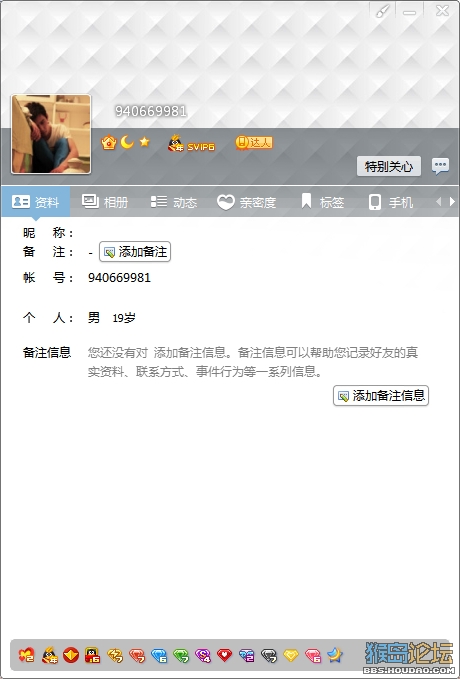Click the profile avatar photo
The image size is (460, 679).
(x=51, y=134)
